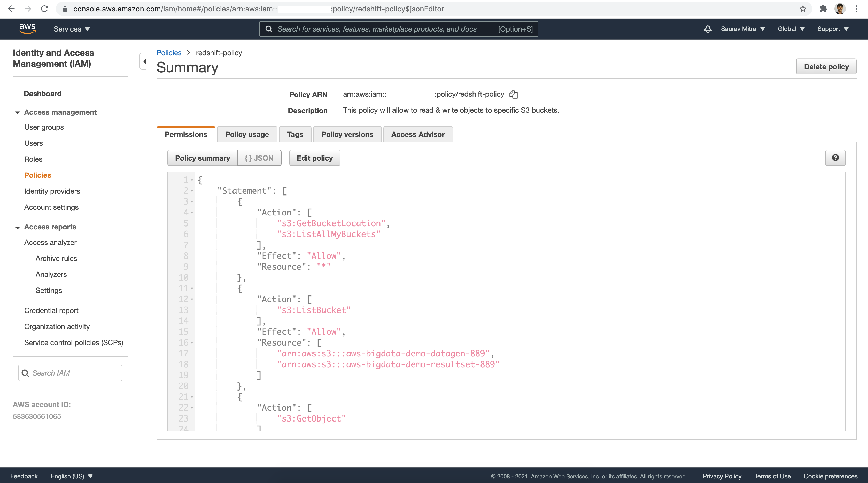
Task: Click the AWS account ID 583630561065
Action: (37, 416)
